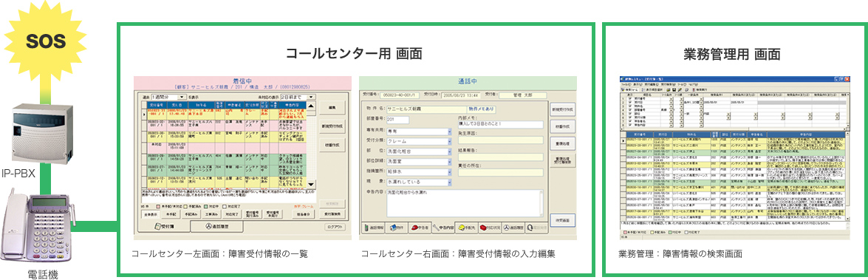The width and height of the screenshot is (868, 280).
Task: Click floppy save icon in management window toolbar
Action: coord(674,89)
